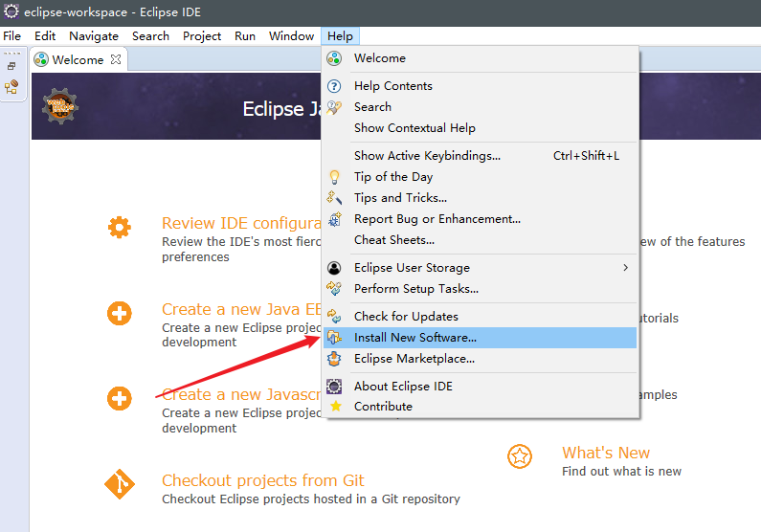Click the Contribute star icon
Screen dimensions: 761x532
click(335, 406)
